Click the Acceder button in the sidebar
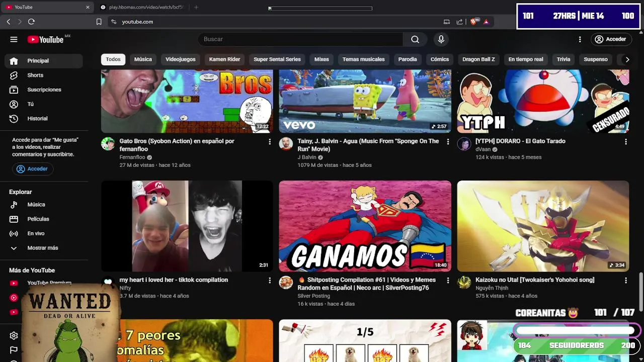The height and width of the screenshot is (362, 644). pyautogui.click(x=32, y=169)
